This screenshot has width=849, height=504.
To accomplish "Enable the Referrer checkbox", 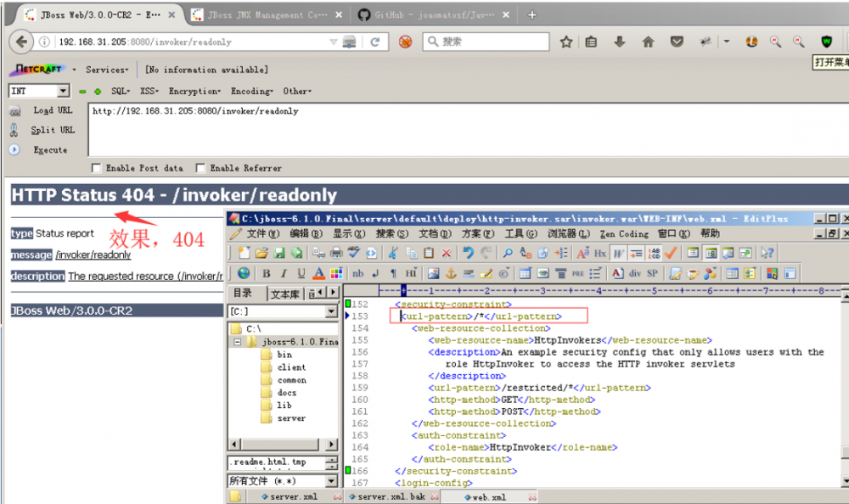I will (x=200, y=168).
